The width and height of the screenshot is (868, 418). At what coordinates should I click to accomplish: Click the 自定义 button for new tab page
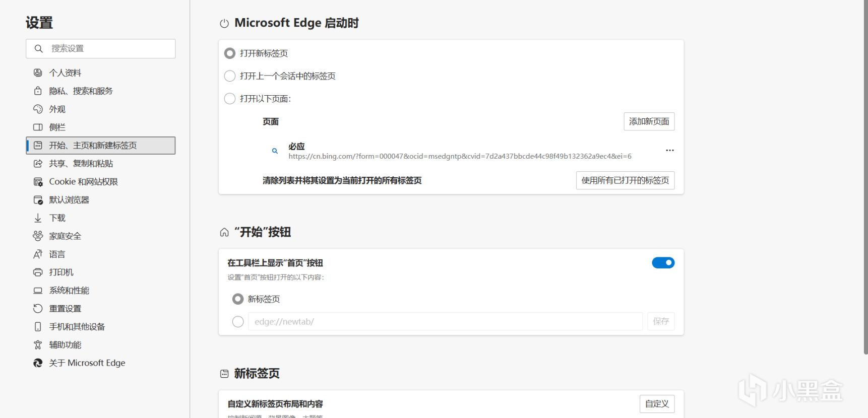[657, 404]
